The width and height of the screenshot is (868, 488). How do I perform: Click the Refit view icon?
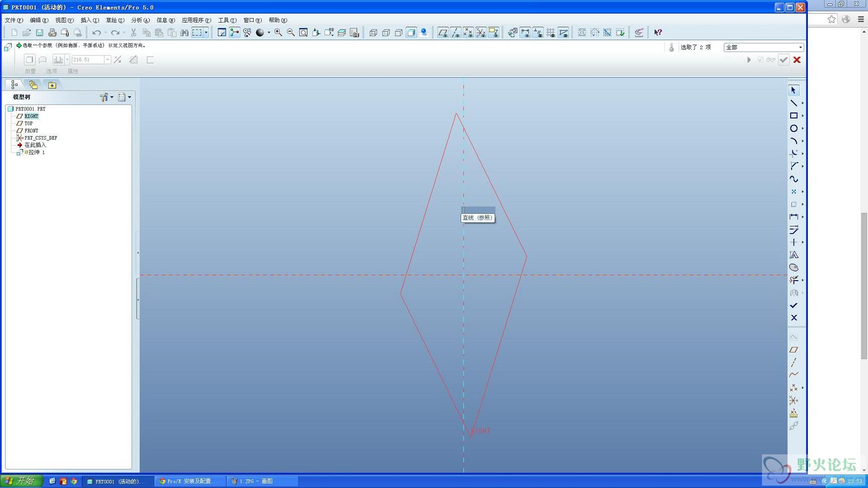click(x=303, y=33)
